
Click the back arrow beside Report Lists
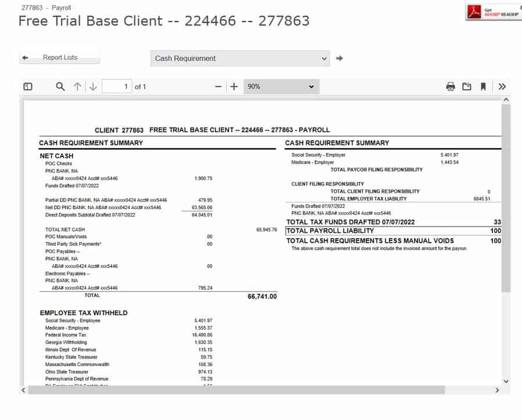click(x=24, y=57)
